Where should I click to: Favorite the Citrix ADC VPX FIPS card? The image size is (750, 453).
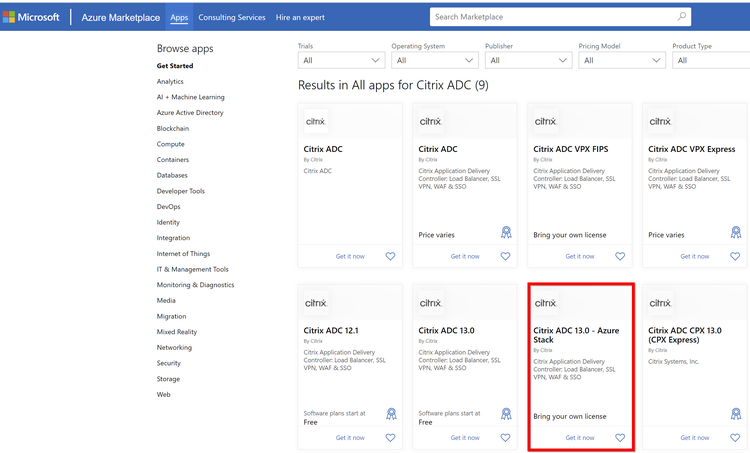click(x=620, y=256)
